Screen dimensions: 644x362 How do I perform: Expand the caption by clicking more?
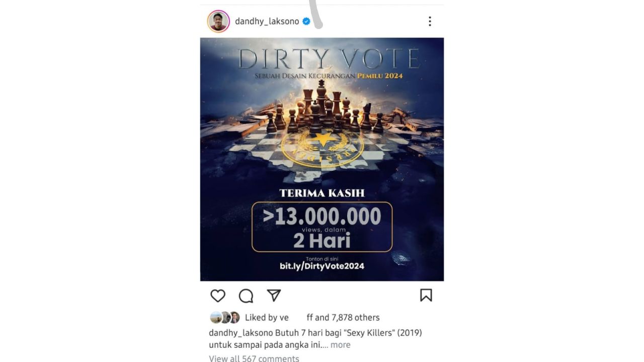coord(340,345)
